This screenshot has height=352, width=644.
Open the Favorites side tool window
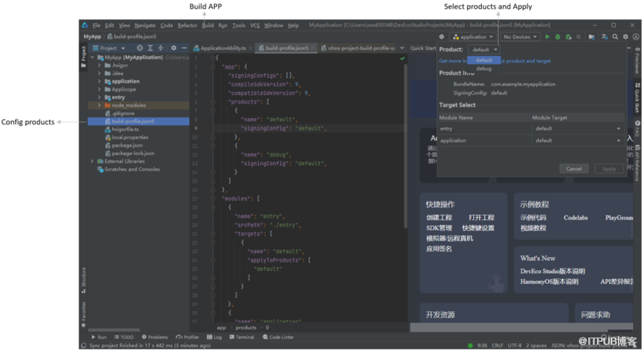(84, 314)
